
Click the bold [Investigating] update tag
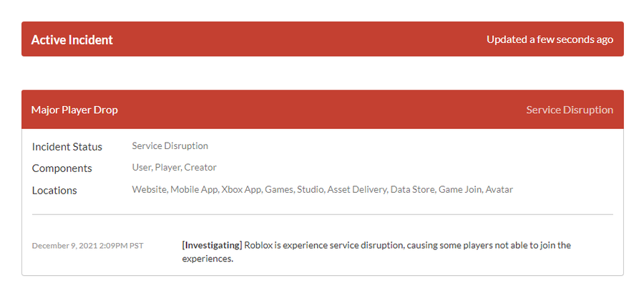point(212,245)
